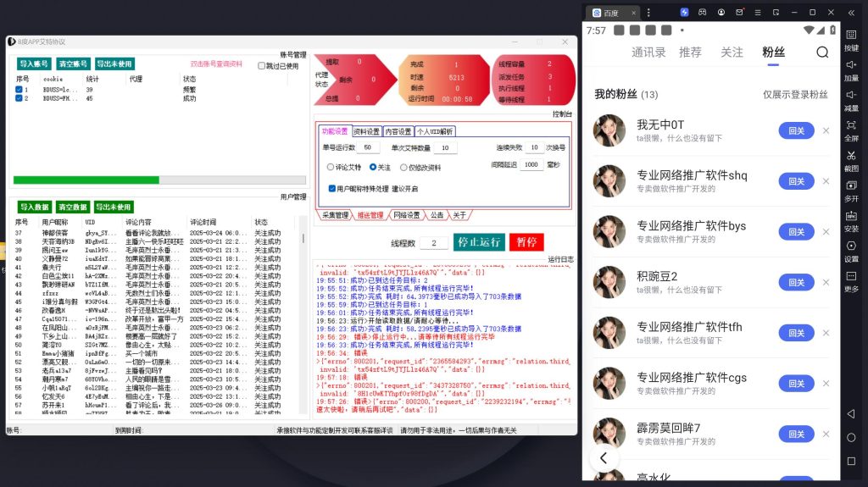Click the 加量 volume up icon
868x487 pixels.
(851, 66)
